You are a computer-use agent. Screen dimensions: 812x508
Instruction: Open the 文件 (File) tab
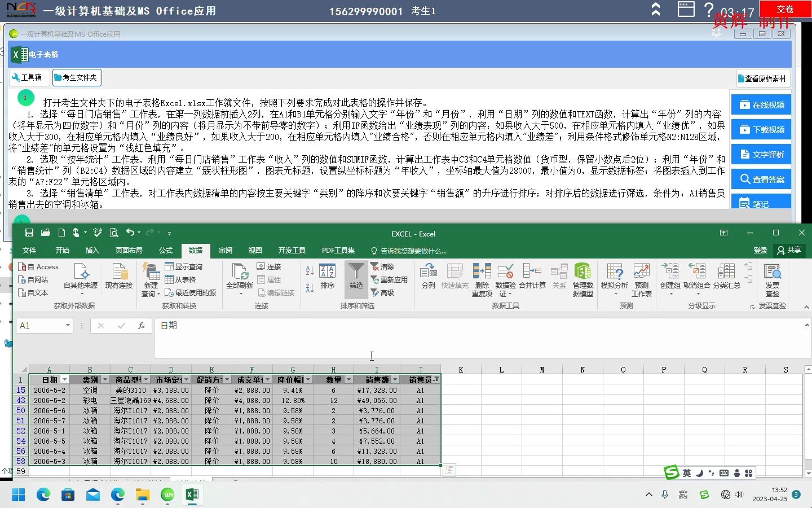[x=29, y=251]
